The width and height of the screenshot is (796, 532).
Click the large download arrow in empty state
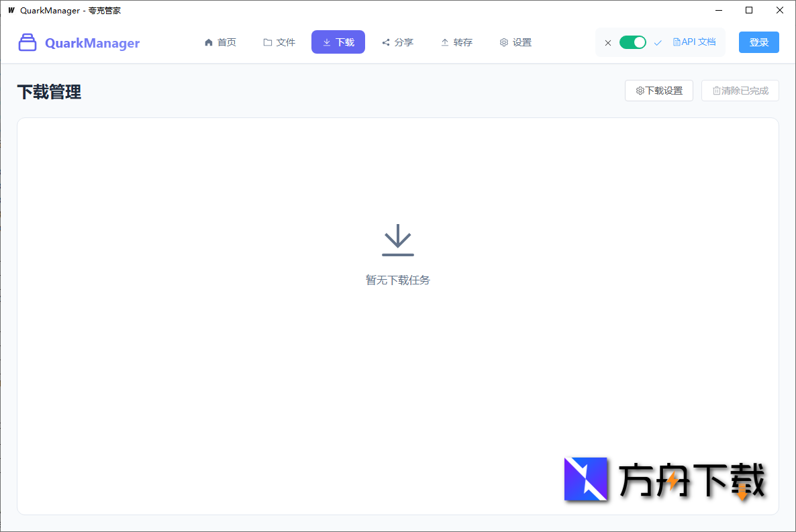[x=398, y=240]
